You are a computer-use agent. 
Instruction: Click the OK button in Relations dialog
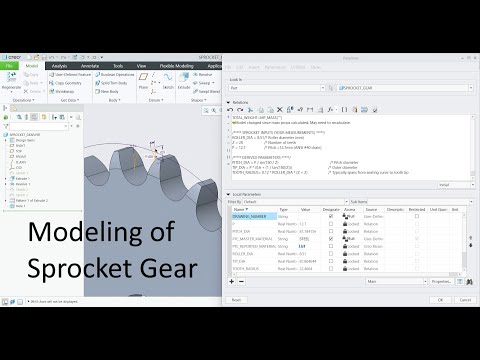440,300
